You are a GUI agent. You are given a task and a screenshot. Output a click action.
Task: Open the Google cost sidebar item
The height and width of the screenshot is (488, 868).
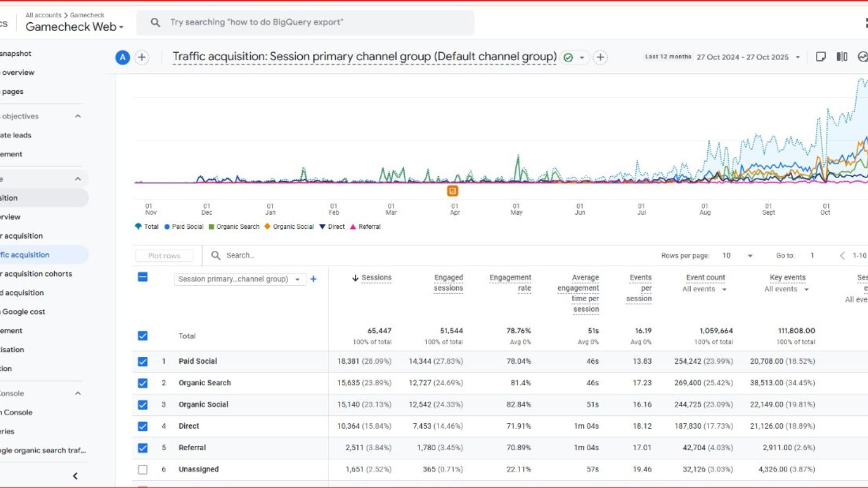point(23,312)
